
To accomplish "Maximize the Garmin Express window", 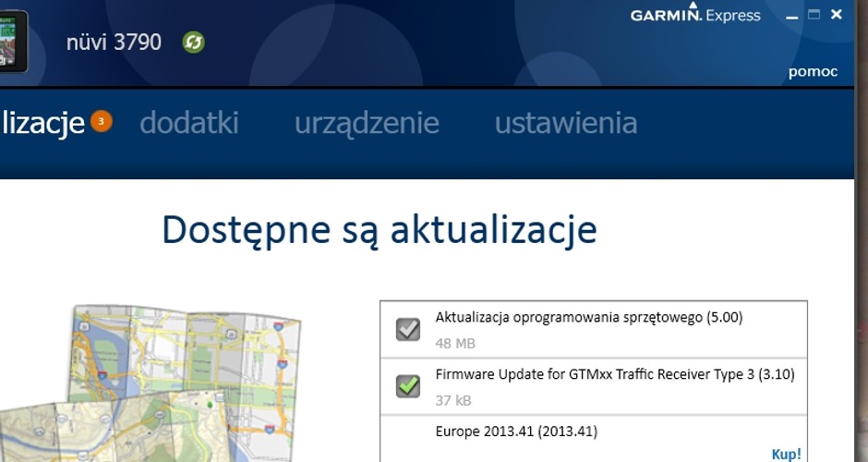I will [x=814, y=15].
